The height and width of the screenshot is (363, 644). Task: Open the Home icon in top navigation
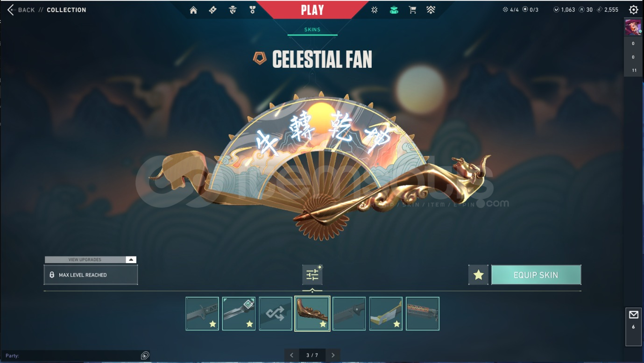(193, 10)
